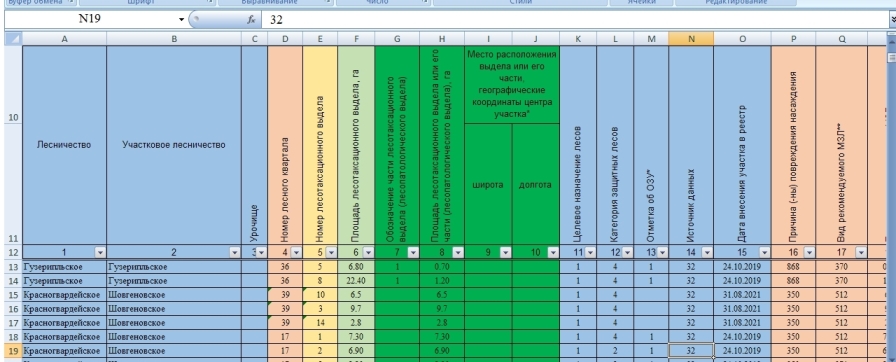Open the Number group dialog launcher
896x362 pixels.
[x=423, y=2]
